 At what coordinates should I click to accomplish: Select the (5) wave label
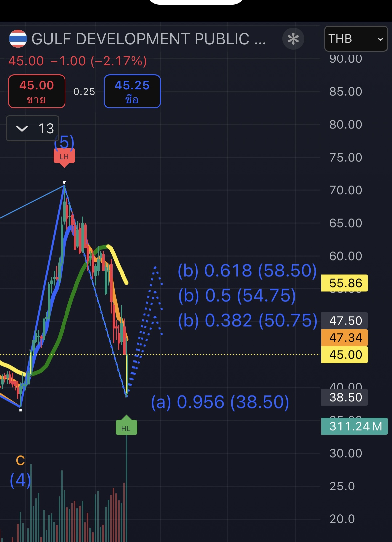(64, 142)
